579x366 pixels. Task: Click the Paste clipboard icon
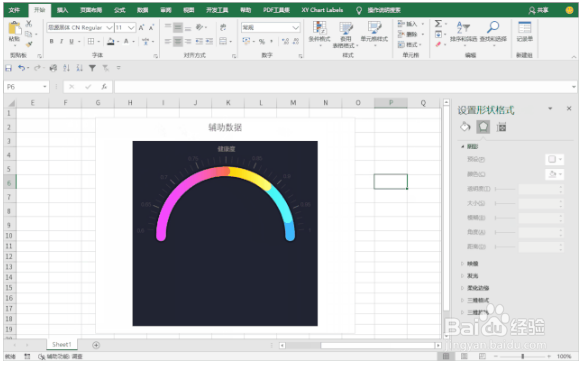coord(14,29)
